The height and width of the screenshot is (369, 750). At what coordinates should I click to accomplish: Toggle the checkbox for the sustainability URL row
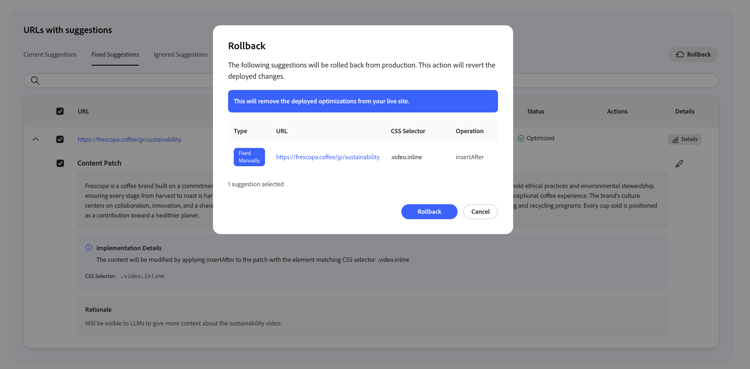point(60,139)
